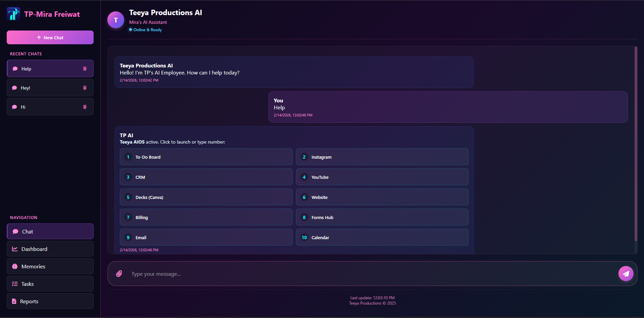This screenshot has width=644, height=318.
Task: Launch the Instagram option
Action: 382,157
